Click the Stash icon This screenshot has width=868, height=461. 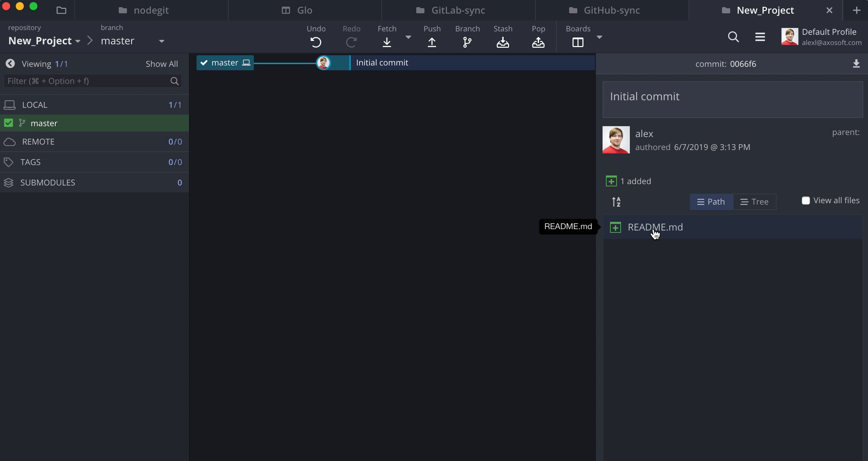tap(503, 42)
